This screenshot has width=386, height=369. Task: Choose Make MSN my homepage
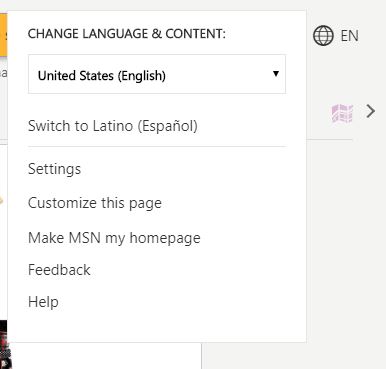coord(114,238)
